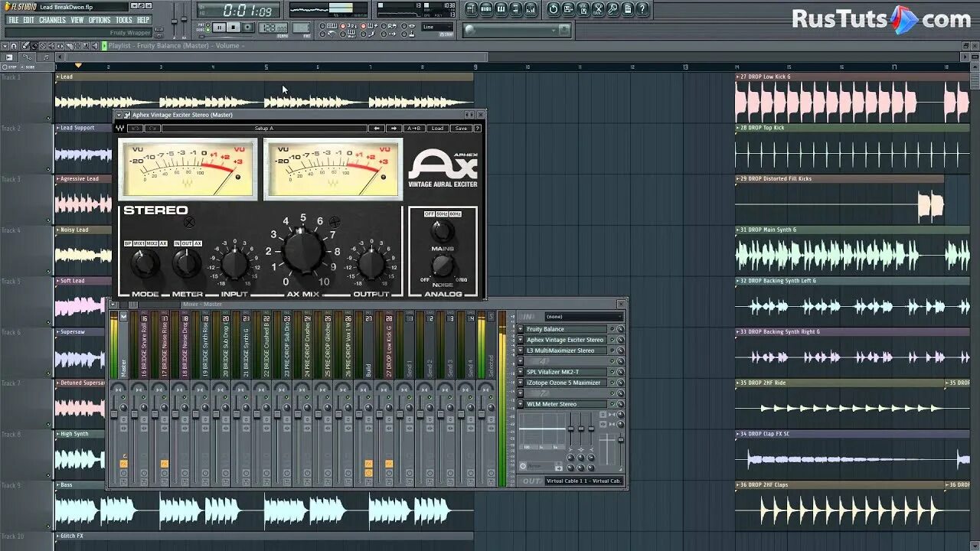
Task: Open Aphex plugin window options arrow
Action: 119,115
